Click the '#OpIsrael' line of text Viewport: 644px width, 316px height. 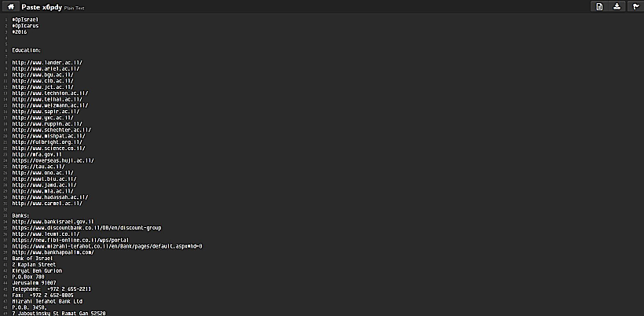point(25,19)
